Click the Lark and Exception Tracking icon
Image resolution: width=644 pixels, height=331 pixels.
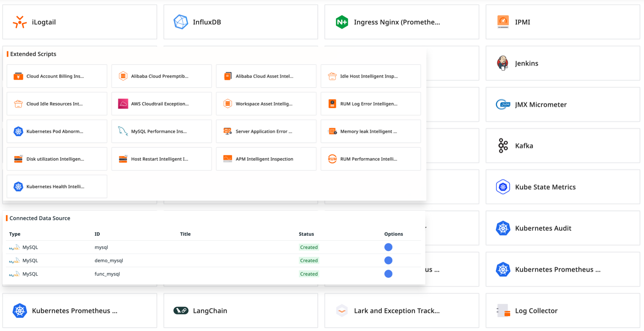(x=342, y=311)
